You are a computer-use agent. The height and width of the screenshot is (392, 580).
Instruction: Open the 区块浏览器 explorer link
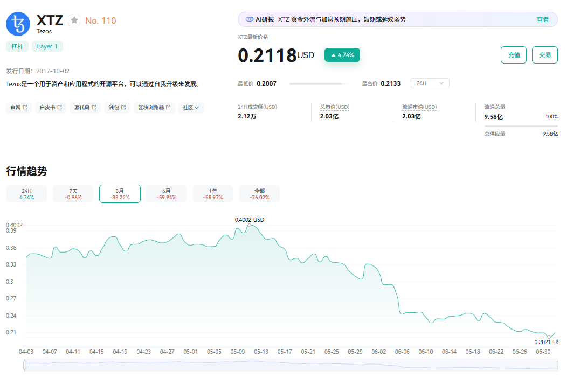(154, 108)
